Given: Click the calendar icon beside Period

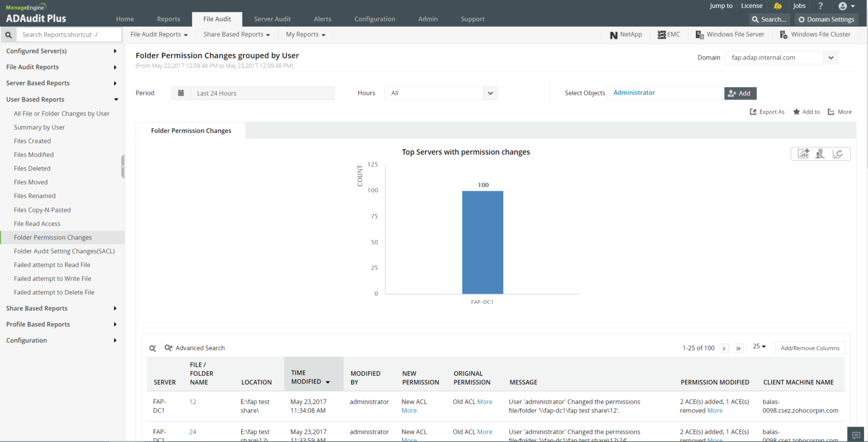Looking at the screenshot, I should click(181, 93).
